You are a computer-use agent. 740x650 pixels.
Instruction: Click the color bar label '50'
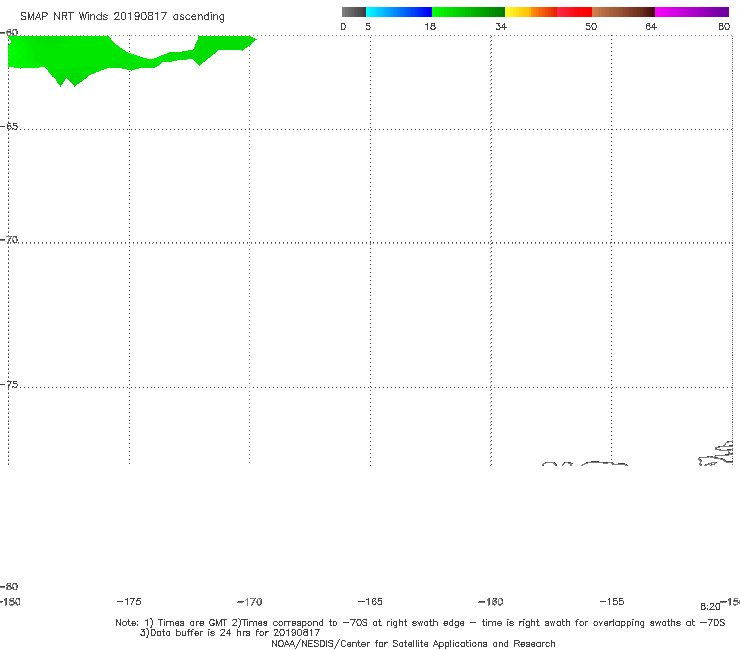pyautogui.click(x=591, y=26)
